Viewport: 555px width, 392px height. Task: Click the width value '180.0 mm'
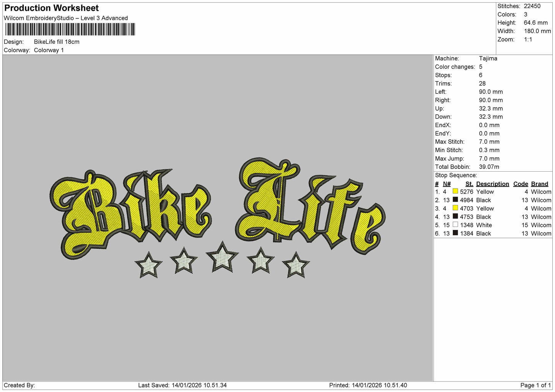point(537,31)
